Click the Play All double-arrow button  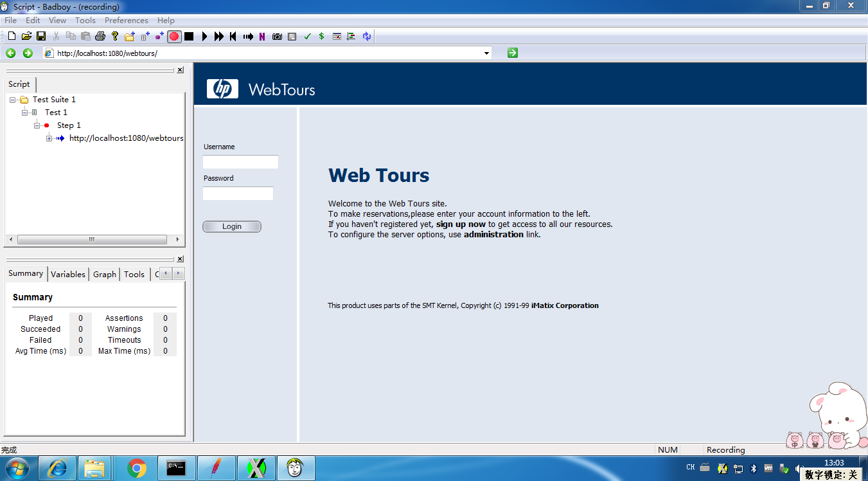(219, 37)
